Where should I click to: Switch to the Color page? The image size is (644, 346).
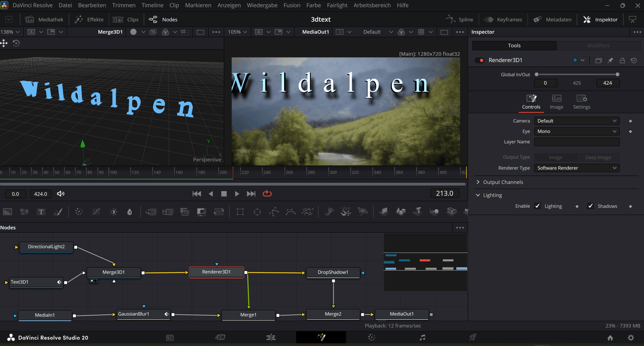371,337
